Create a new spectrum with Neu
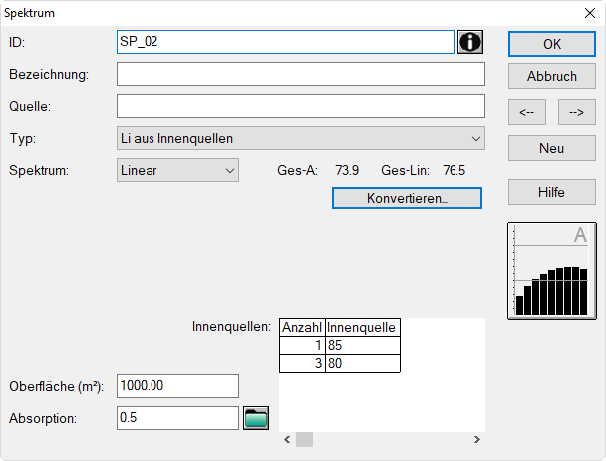 (x=552, y=148)
